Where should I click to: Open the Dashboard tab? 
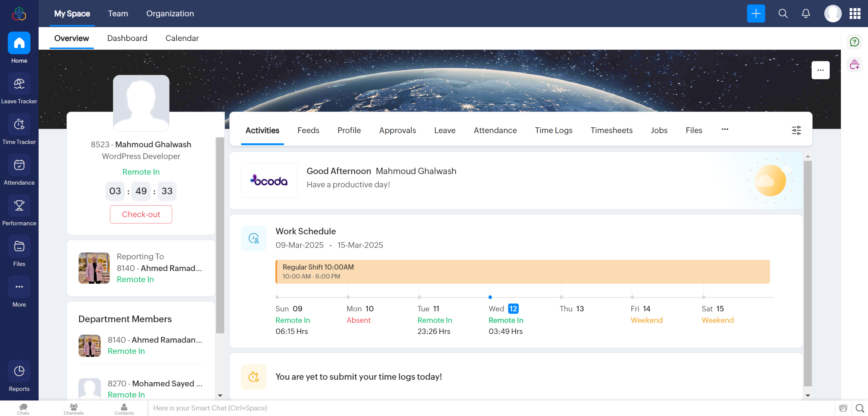(x=127, y=38)
